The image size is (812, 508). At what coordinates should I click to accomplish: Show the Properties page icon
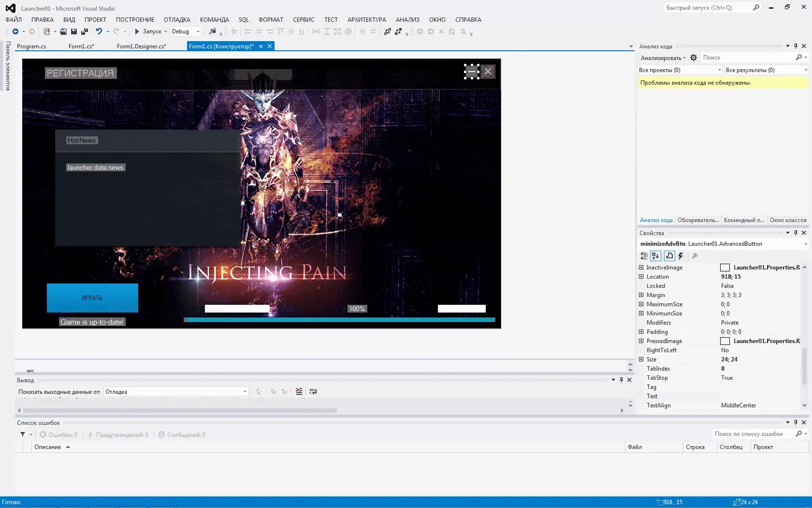click(x=669, y=256)
